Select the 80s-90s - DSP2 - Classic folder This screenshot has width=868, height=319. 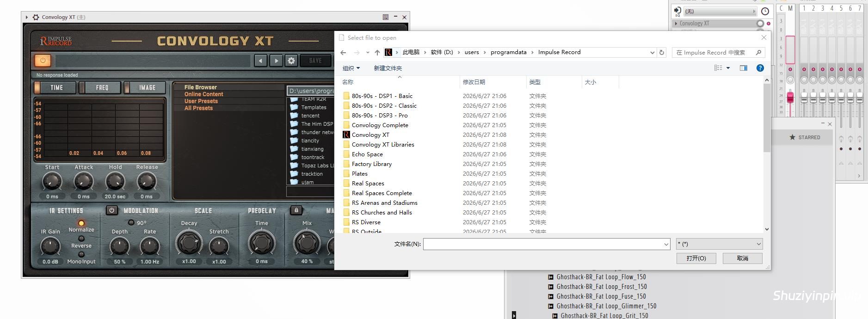click(x=384, y=105)
